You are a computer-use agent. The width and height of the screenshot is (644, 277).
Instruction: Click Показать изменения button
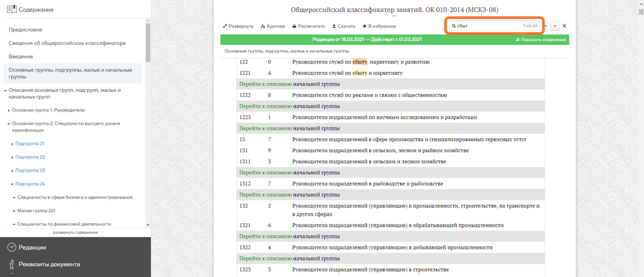pos(541,40)
